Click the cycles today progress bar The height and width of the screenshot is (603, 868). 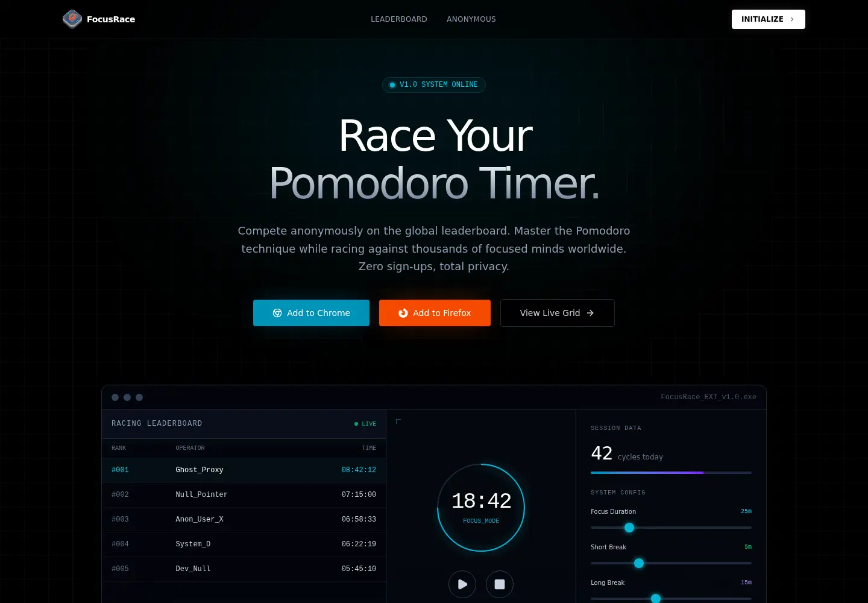point(671,473)
